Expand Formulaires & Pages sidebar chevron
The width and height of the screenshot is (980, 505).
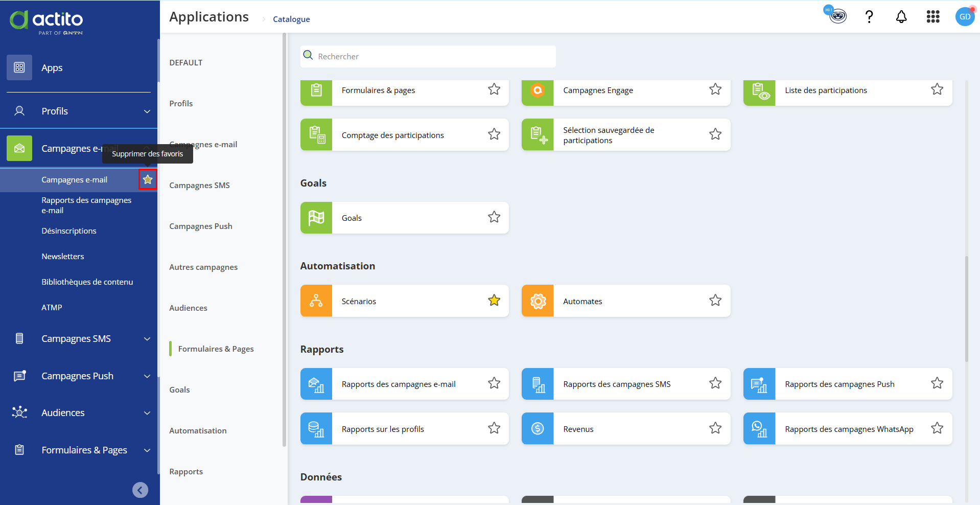tap(147, 450)
